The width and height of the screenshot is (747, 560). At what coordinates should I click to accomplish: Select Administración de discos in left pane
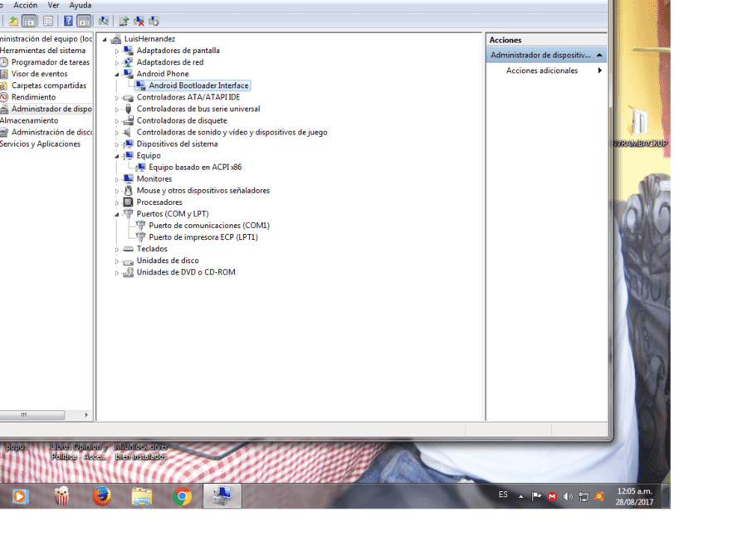52,133
